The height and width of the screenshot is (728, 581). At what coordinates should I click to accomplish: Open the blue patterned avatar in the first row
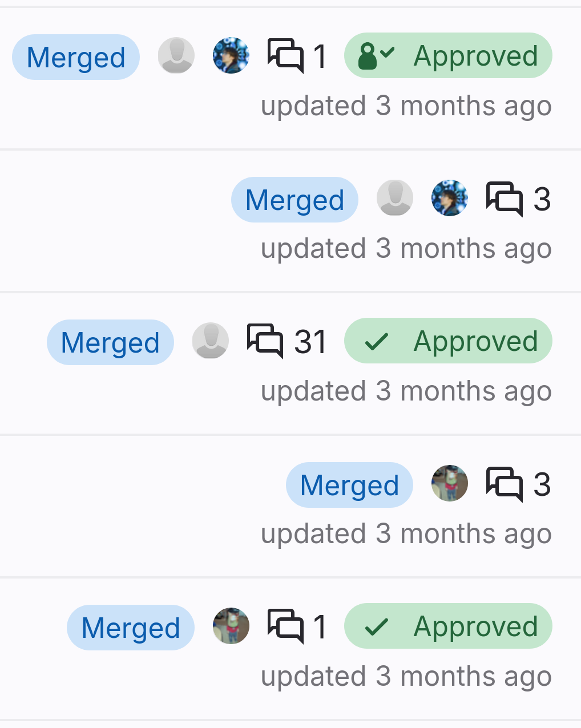coord(231,56)
